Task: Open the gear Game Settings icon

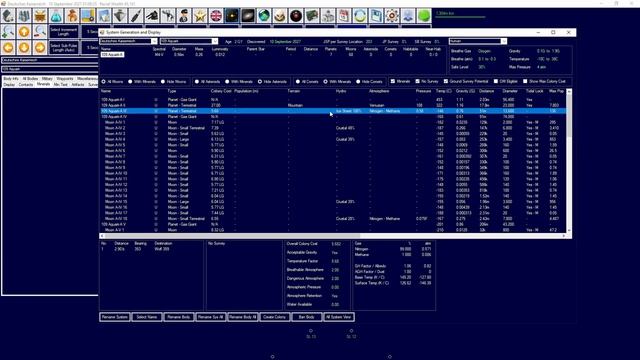Action: pyautogui.click(x=392, y=16)
